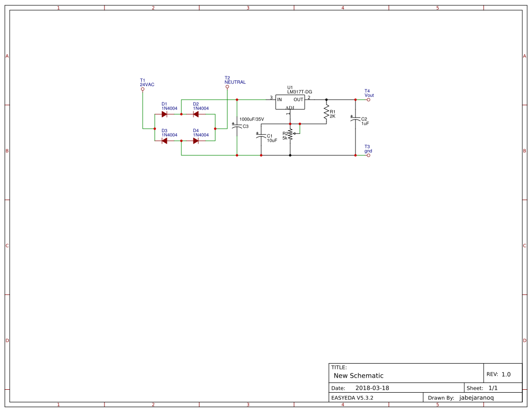This screenshot has height=412, width=532.
Task: Click the D2 1N4004 label text
Action: point(199,106)
